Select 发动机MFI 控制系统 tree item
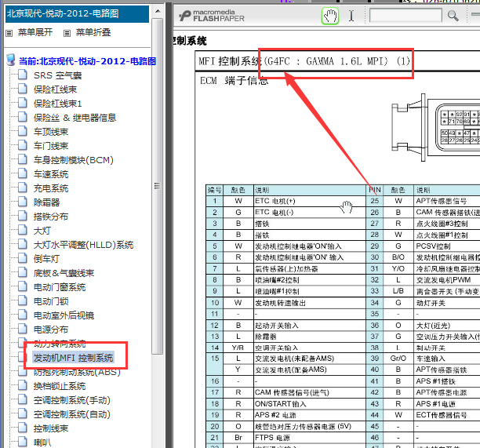Screen dimensions: 480x448 (74, 357)
